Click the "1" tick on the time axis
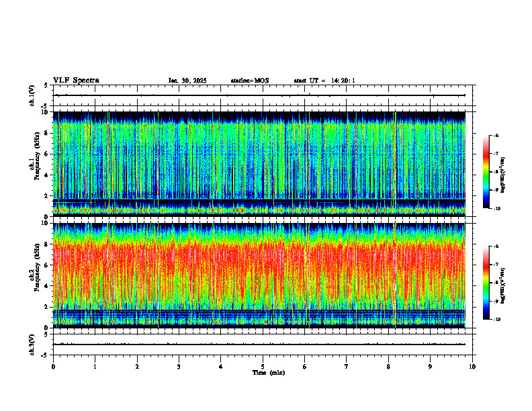The image size is (532, 411). point(95,367)
